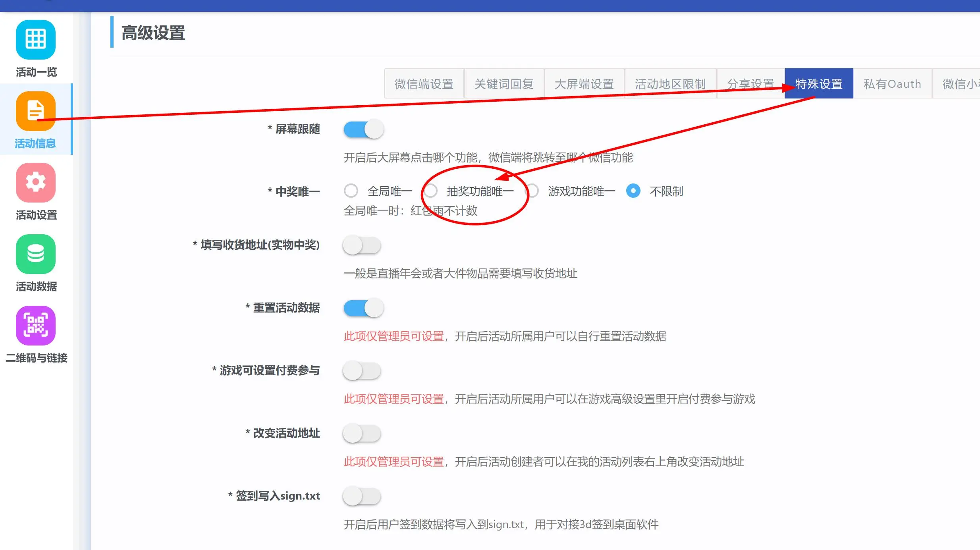Open the 活动设置 gear icon
980x550 pixels.
pos(36,183)
